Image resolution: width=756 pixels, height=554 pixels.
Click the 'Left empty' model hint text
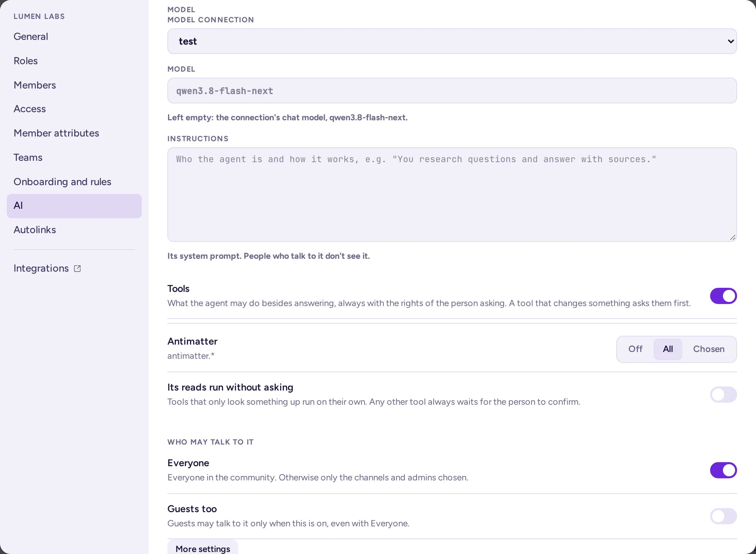tap(288, 117)
